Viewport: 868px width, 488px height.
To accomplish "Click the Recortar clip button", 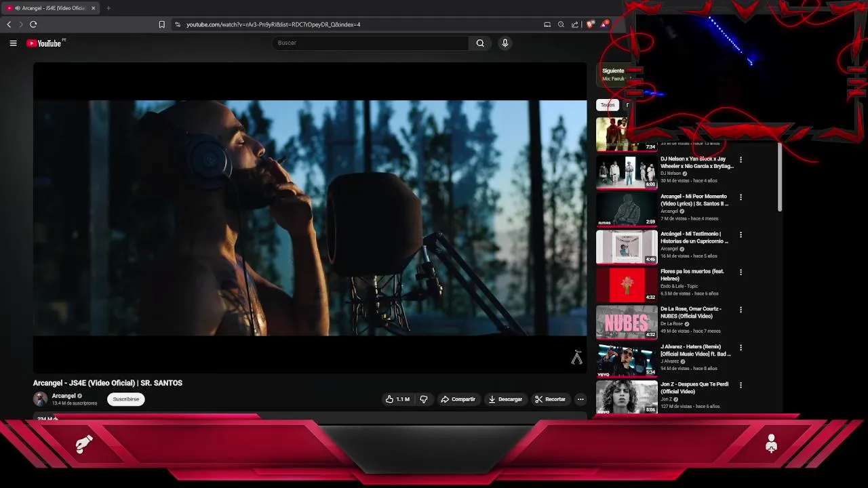I will 551,399.
